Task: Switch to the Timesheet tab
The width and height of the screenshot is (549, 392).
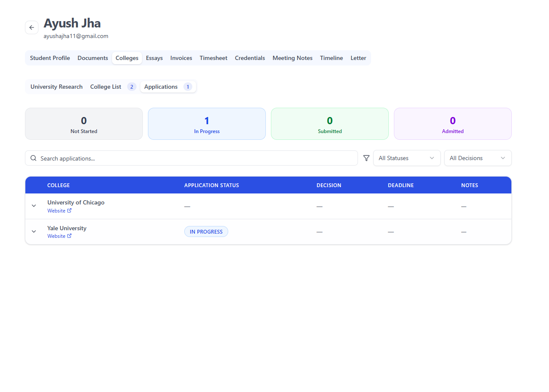Action: [213, 58]
